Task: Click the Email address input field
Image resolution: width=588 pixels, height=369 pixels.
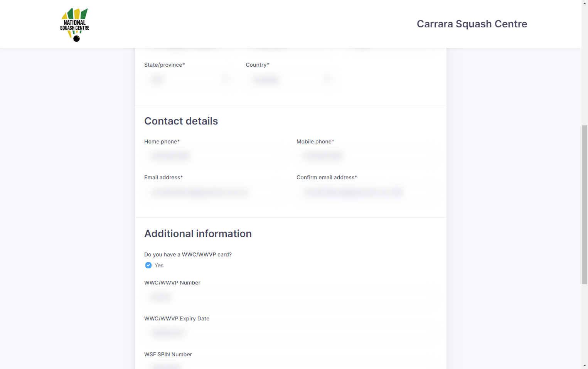Action: tap(214, 192)
